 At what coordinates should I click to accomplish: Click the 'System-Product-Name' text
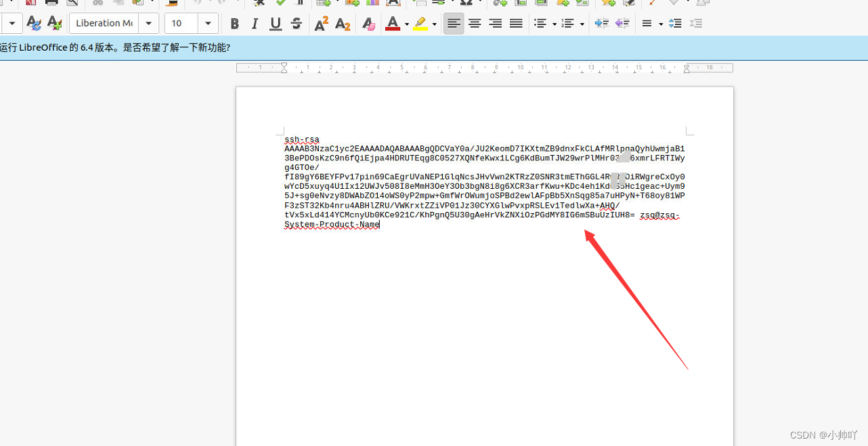point(332,225)
